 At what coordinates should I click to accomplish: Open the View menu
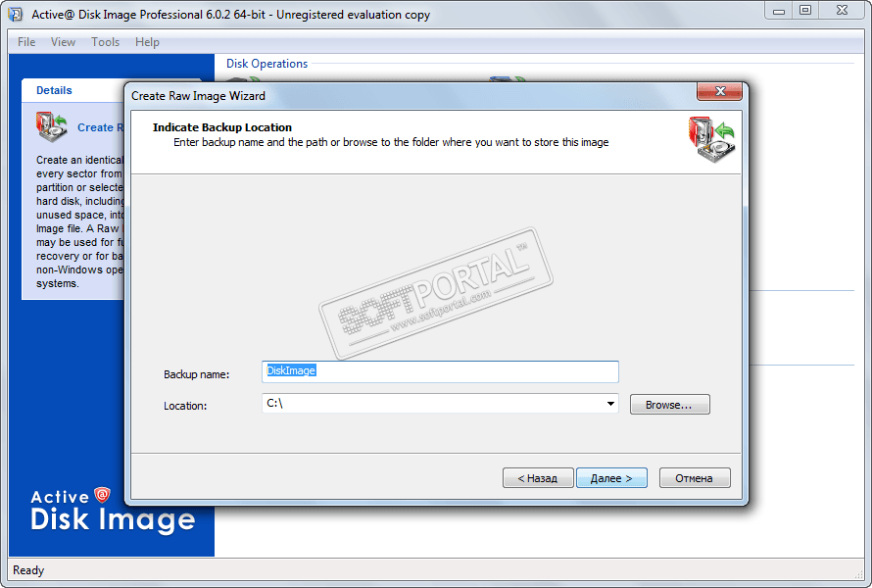pos(63,42)
